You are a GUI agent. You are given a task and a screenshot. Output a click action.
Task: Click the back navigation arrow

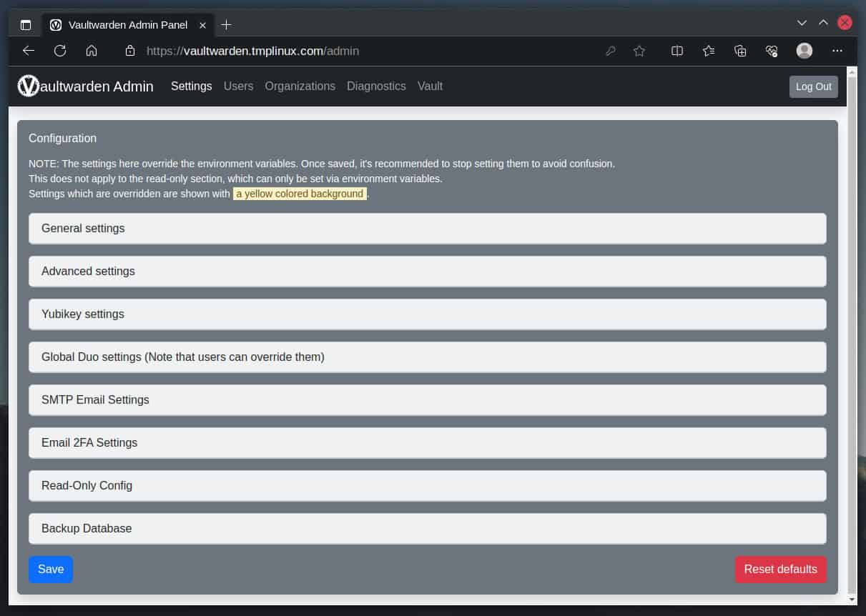[28, 51]
